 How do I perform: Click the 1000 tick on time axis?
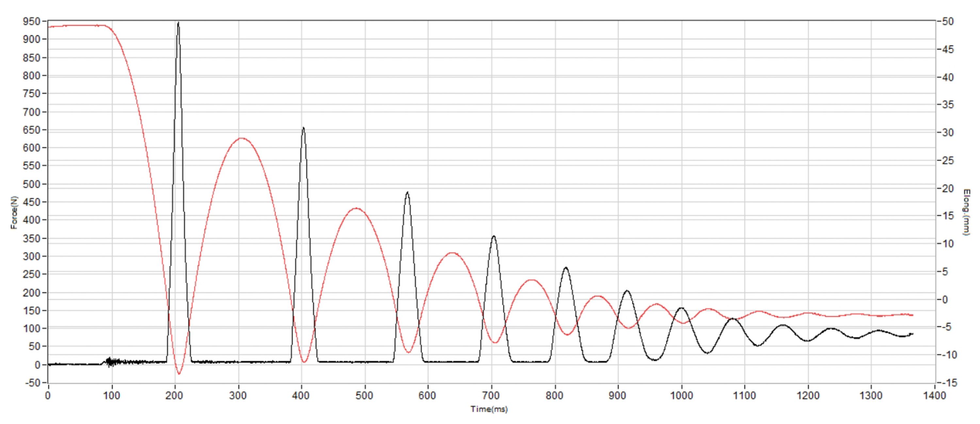681,396
